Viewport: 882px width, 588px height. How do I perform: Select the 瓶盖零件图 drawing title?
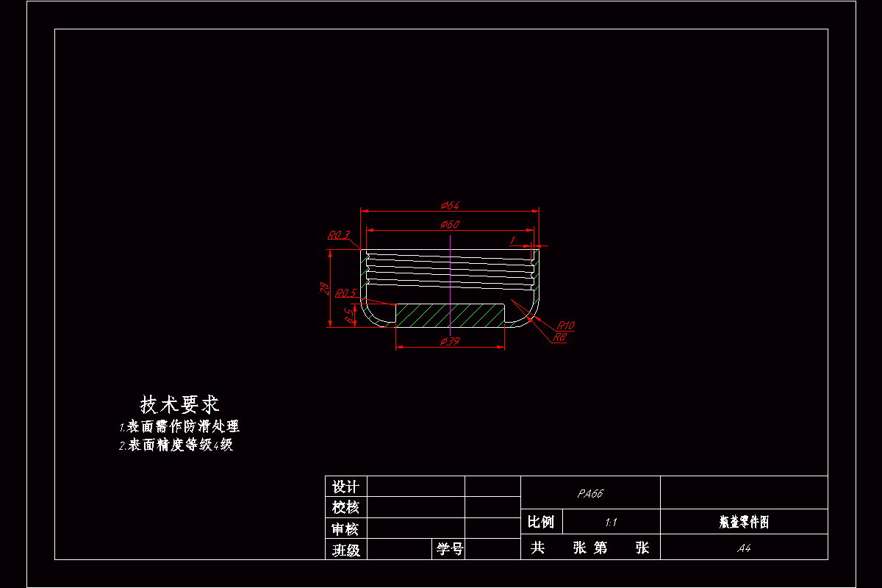coord(745,521)
